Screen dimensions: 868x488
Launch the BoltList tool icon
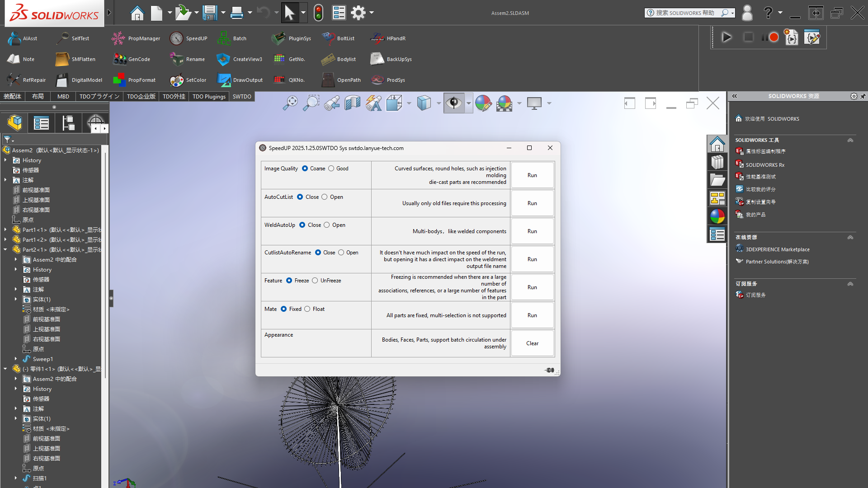pyautogui.click(x=328, y=38)
